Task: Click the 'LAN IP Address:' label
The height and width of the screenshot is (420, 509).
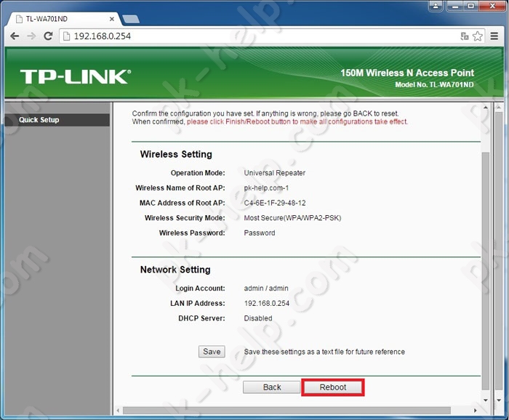Action: click(x=197, y=303)
